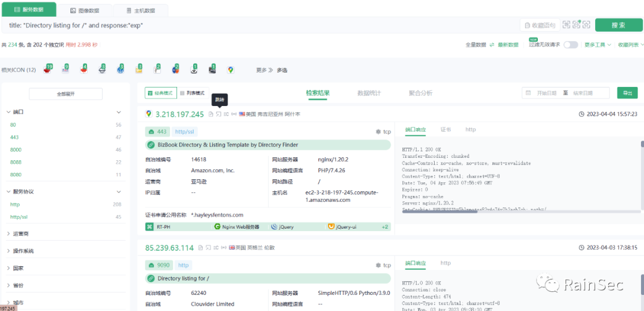Screen dimensions: 644x311
Task: Open the 主机数据 tab
Action: (141, 11)
